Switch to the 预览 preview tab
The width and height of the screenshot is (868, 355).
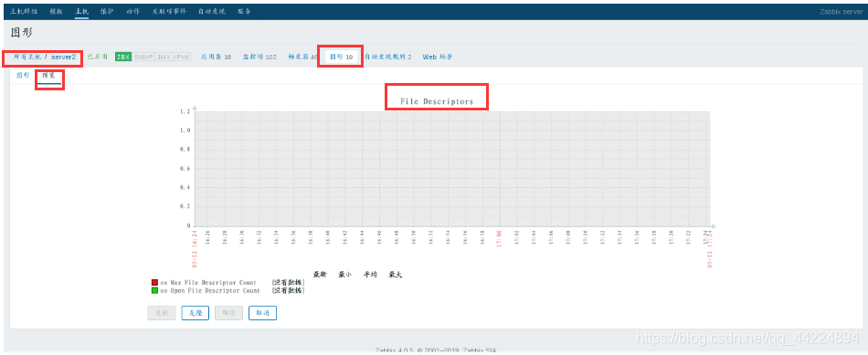pyautogui.click(x=48, y=75)
